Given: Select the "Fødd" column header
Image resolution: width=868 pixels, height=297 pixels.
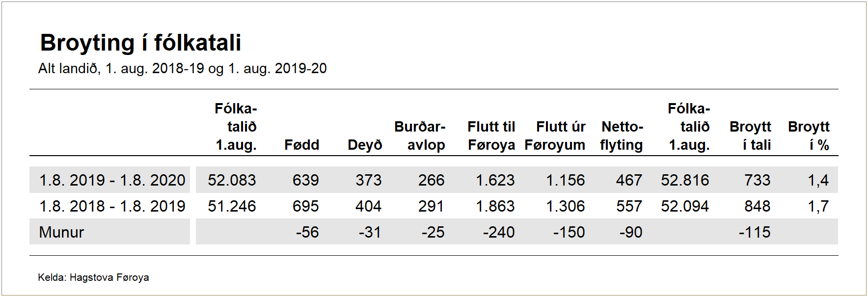Looking at the screenshot, I should [x=301, y=145].
